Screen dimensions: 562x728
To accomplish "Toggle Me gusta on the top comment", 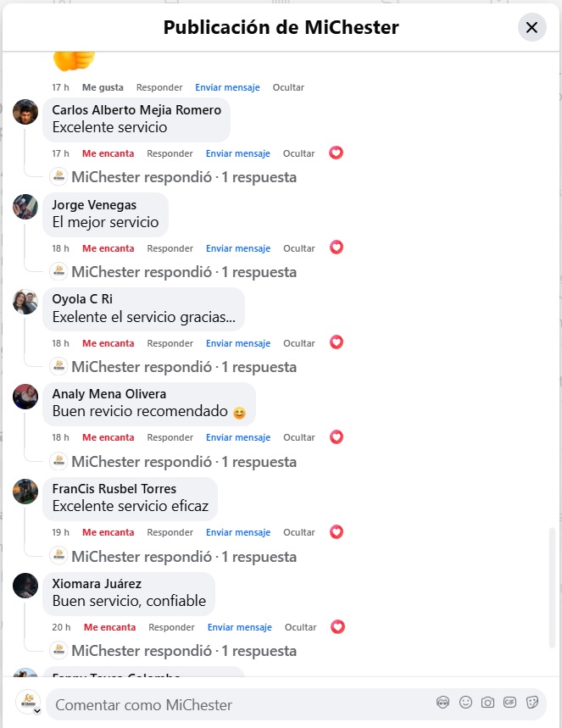I will coord(103,87).
